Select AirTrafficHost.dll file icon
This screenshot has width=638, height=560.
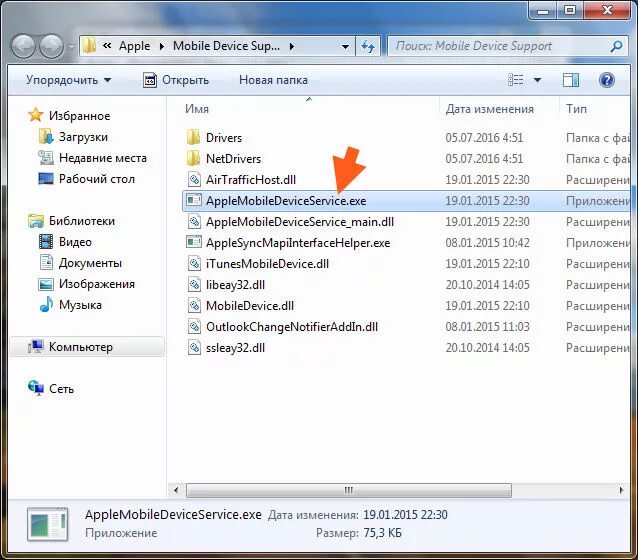tap(194, 179)
